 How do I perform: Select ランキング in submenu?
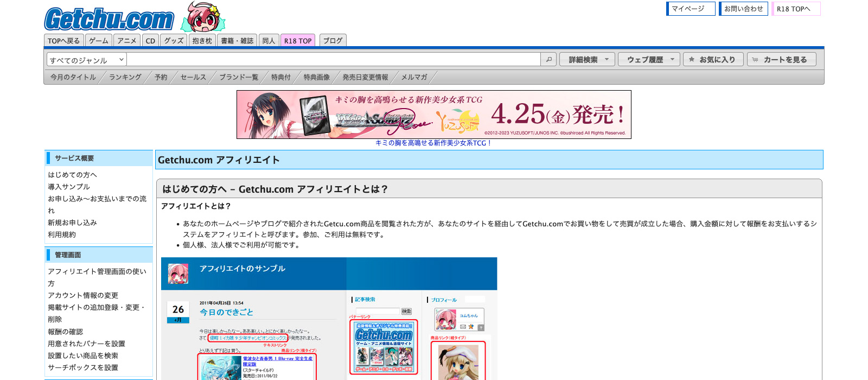[x=125, y=77]
